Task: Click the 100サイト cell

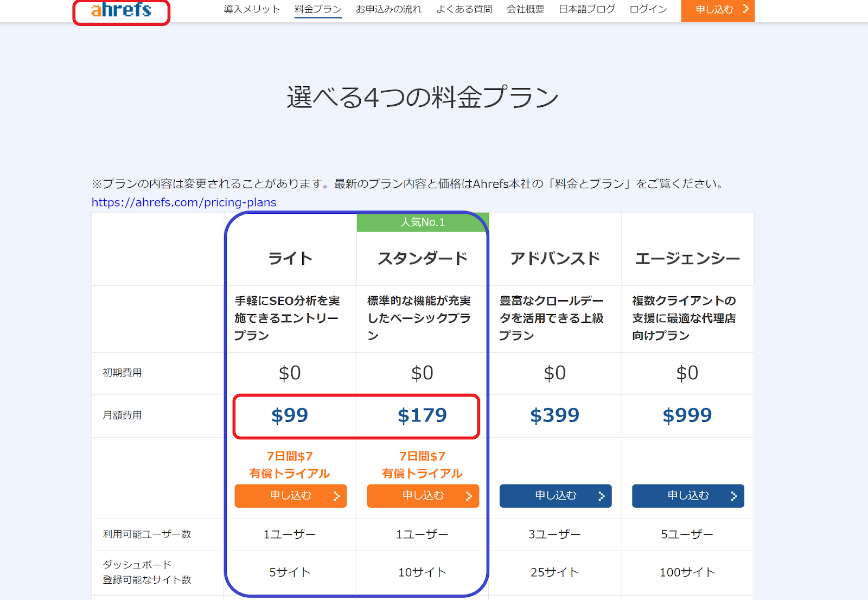Action: pyautogui.click(x=687, y=572)
